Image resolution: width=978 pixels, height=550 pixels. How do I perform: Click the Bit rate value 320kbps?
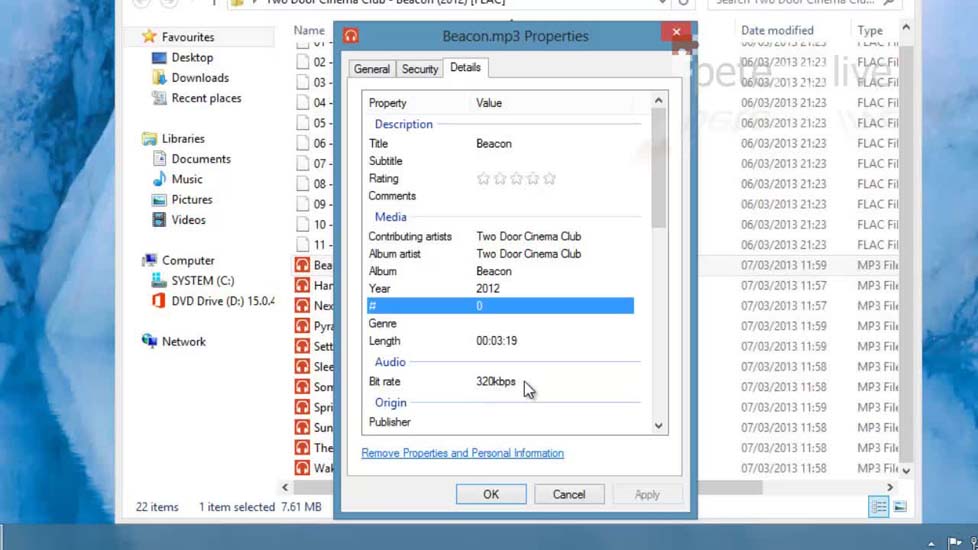click(496, 382)
